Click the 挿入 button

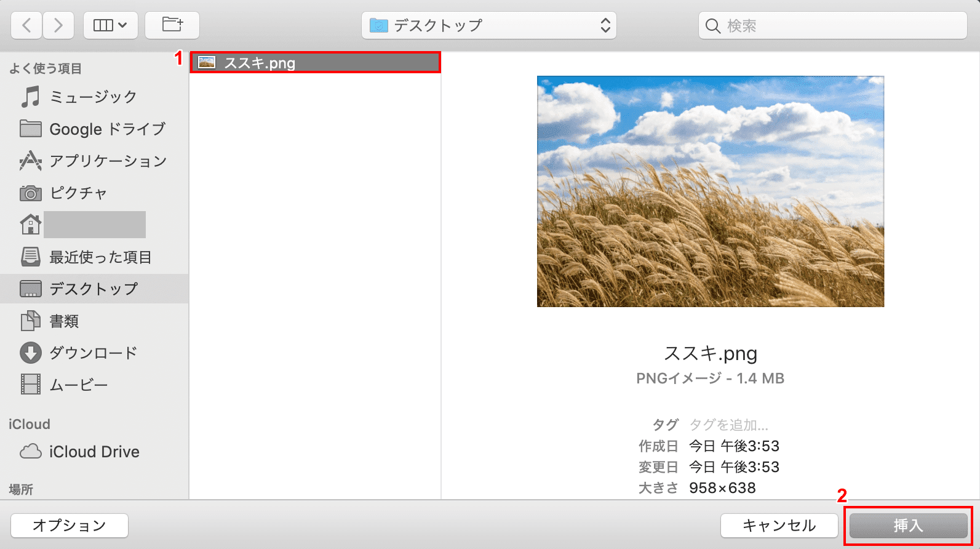(x=909, y=526)
